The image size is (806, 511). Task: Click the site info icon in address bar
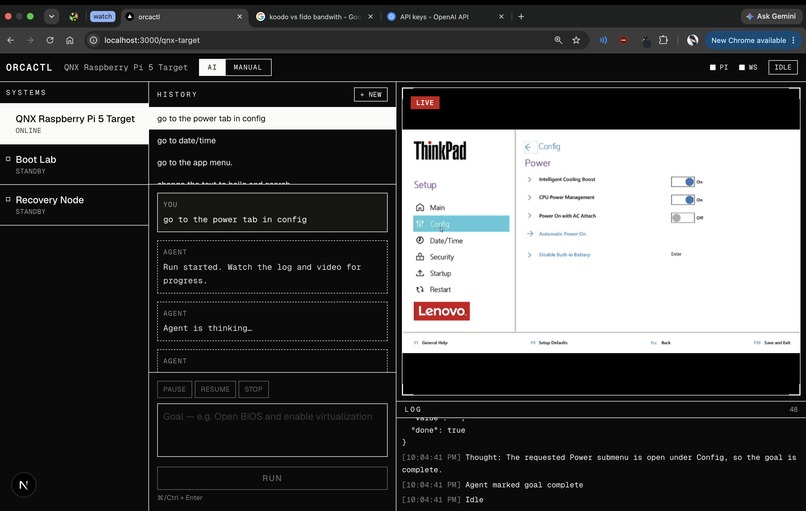[93, 40]
